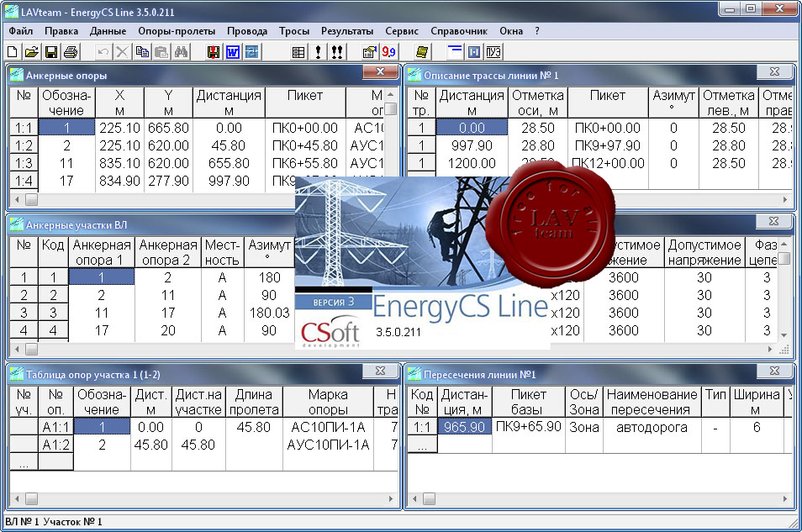Viewport: 802px width, 532px height.
Task: Click the scroll-down arrow in Анкерные участки ВЛ
Action: (x=784, y=335)
